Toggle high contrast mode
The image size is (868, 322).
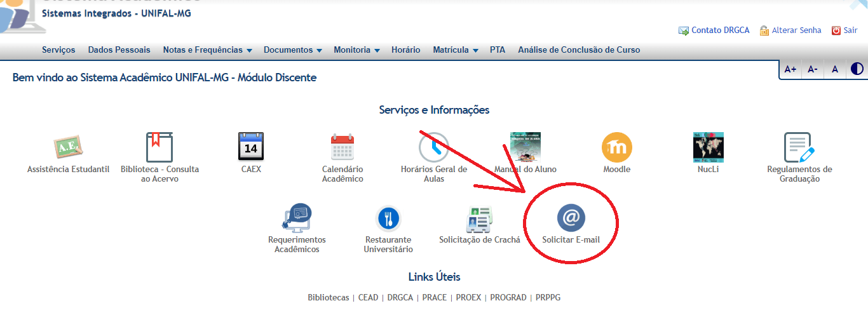[x=857, y=69]
